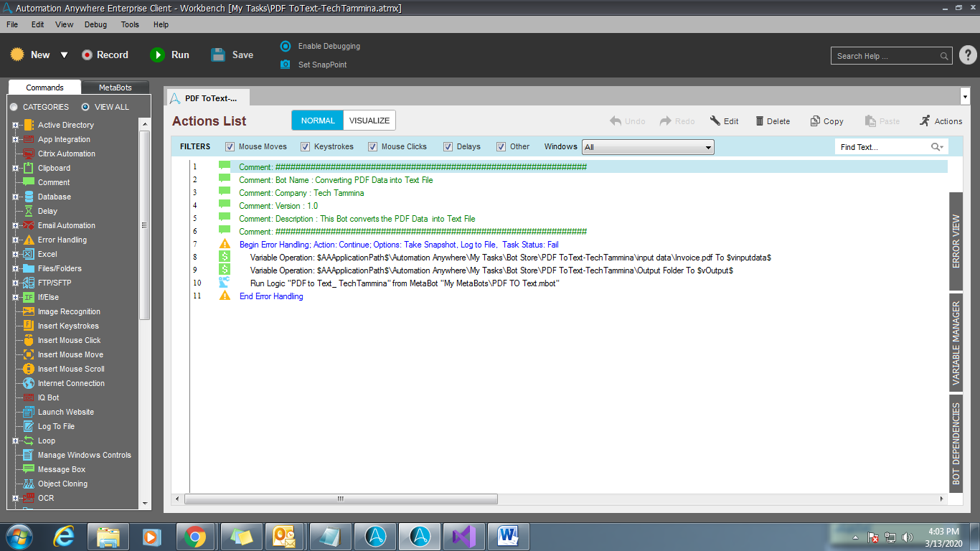Select the Insert Mouse Click command icon

(29, 340)
